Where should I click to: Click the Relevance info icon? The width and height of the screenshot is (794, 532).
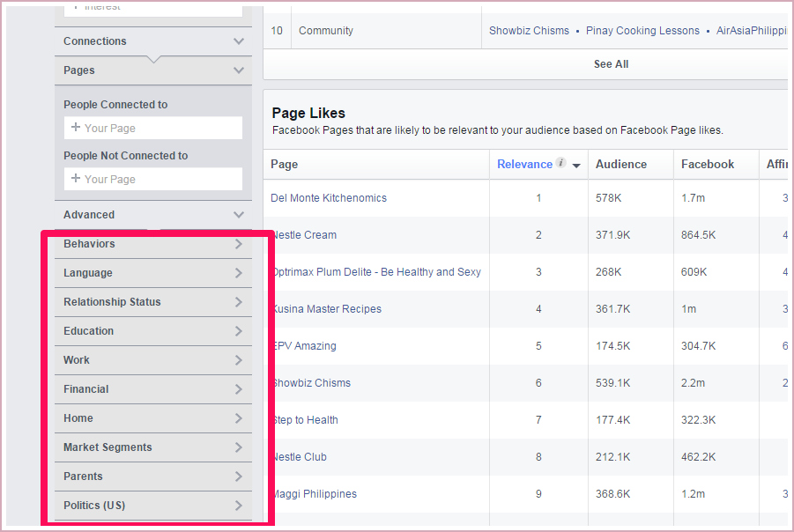[x=560, y=164]
